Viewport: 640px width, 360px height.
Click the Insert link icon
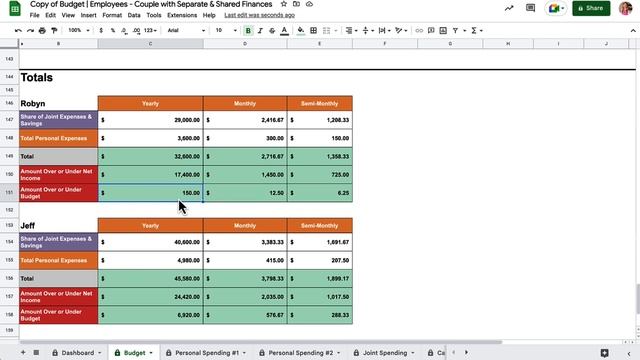click(419, 31)
